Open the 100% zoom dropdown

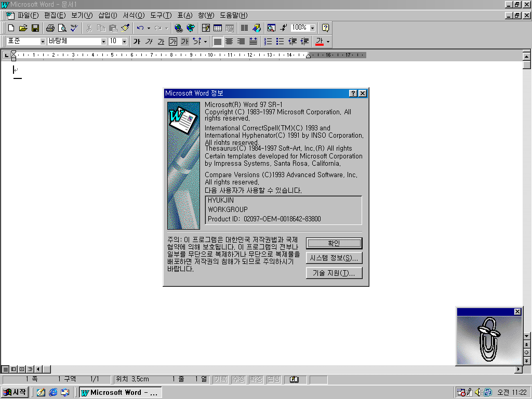[x=312, y=28]
